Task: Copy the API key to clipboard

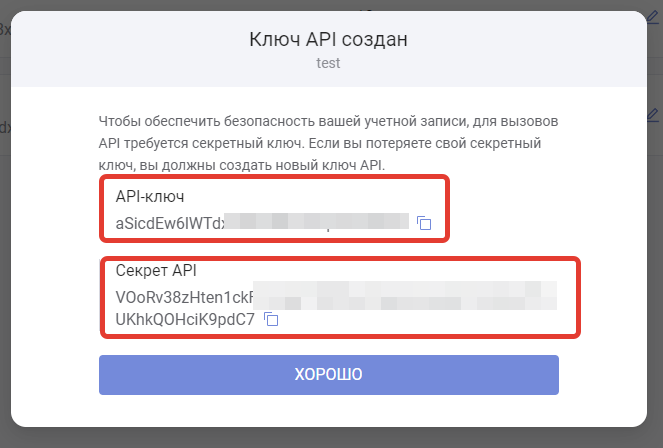Action: pyautogui.click(x=424, y=222)
